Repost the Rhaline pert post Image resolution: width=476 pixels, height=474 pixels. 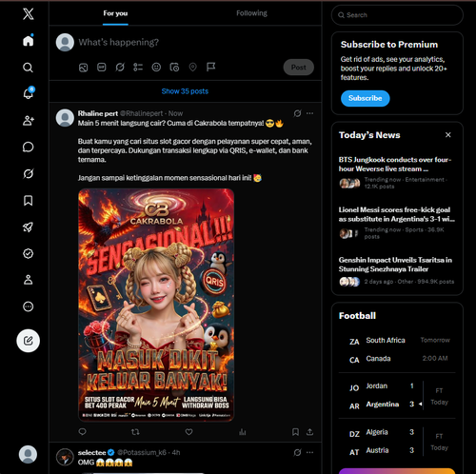135,432
